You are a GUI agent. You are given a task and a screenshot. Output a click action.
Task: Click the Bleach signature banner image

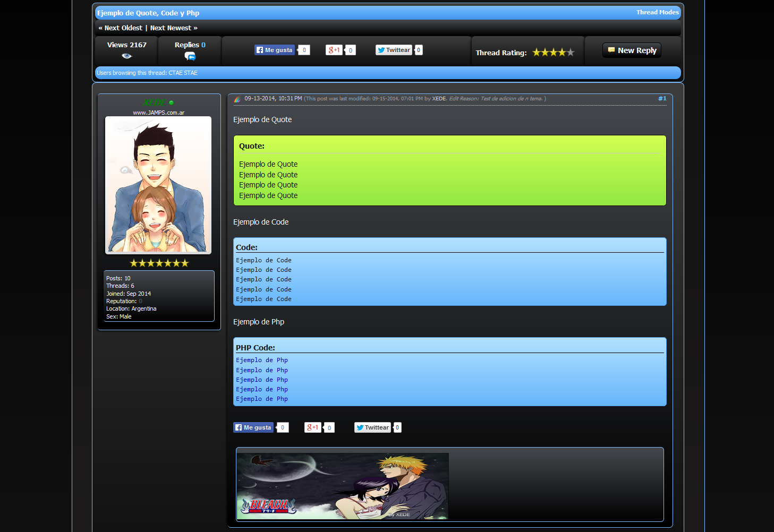343,486
